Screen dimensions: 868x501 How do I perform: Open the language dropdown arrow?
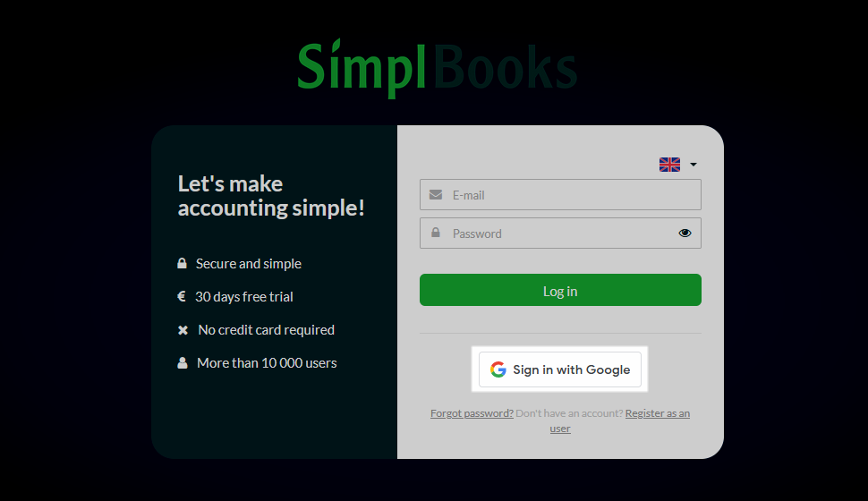tap(694, 165)
